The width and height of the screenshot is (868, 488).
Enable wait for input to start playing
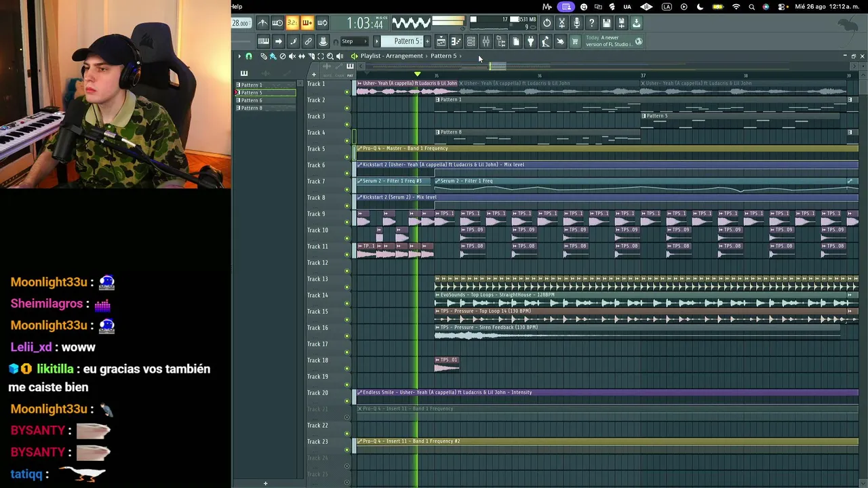coord(277,23)
